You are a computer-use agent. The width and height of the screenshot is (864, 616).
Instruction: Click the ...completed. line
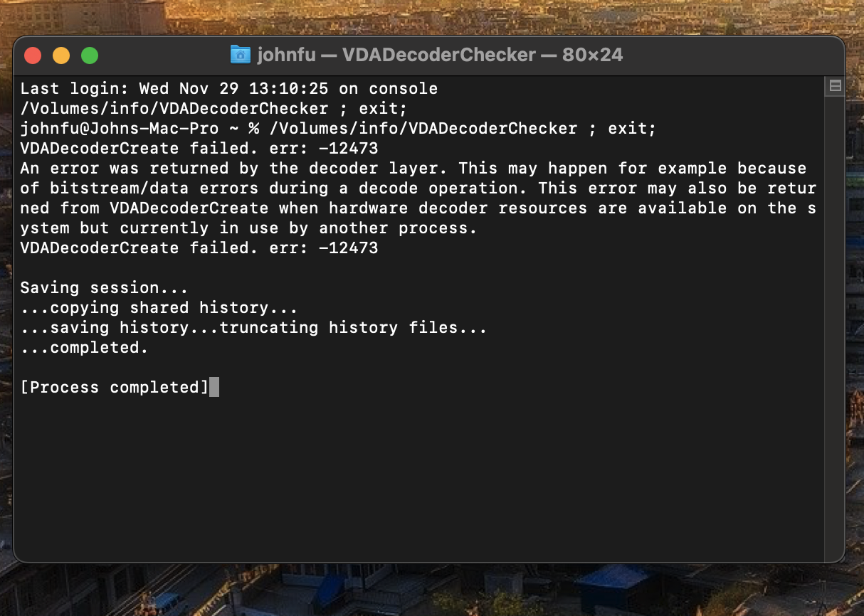tap(84, 348)
